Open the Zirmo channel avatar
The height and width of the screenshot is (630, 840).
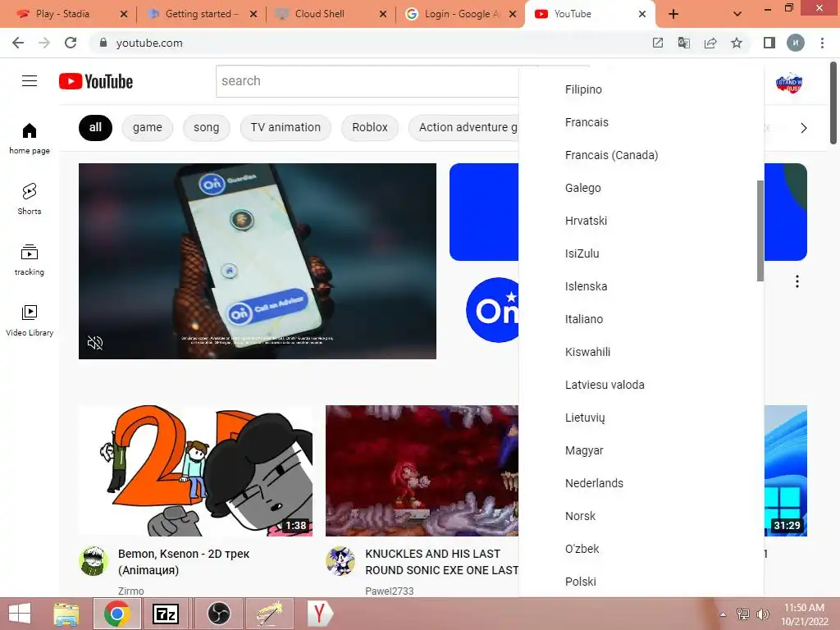(94, 561)
